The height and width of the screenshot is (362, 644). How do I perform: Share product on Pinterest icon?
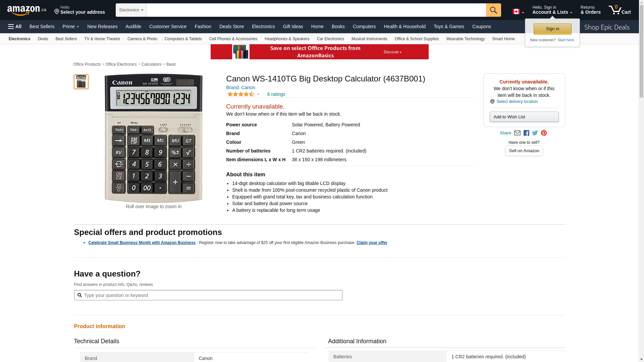point(544,133)
